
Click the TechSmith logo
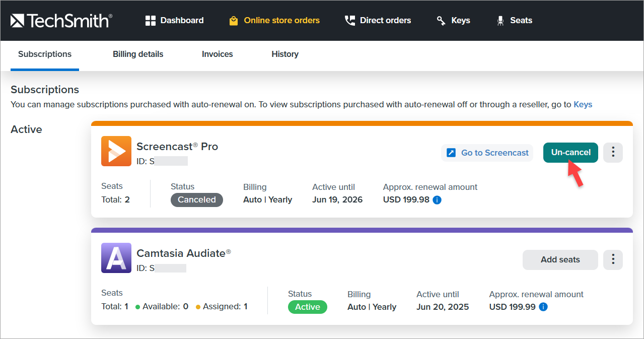61,21
